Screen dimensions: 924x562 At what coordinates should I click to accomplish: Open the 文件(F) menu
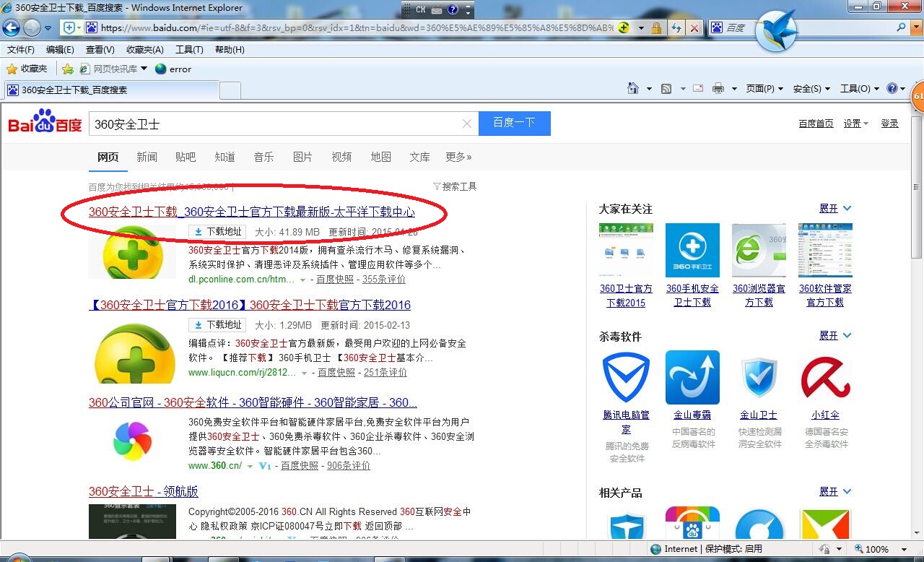(21, 50)
